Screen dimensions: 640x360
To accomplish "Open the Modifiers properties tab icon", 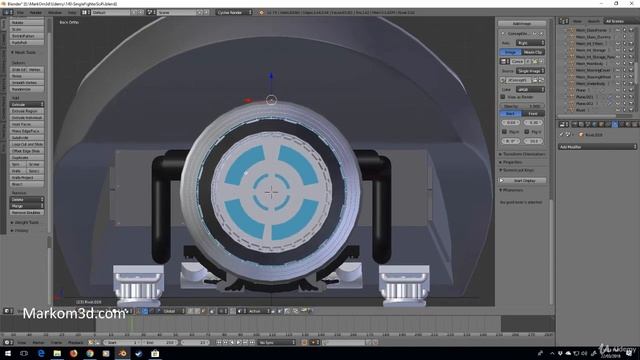I will 615,124.
